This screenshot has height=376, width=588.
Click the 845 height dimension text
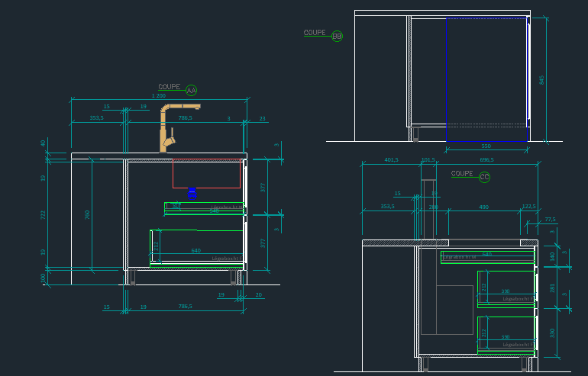[542, 79]
